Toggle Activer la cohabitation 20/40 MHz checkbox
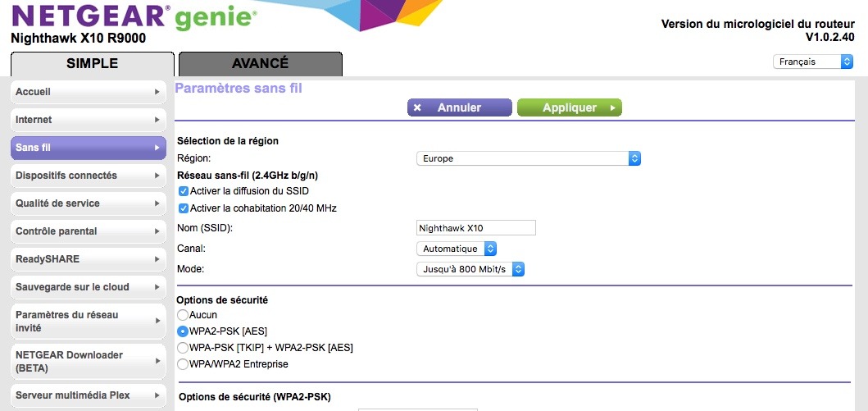Screen dimensions: 868x411 coord(184,209)
